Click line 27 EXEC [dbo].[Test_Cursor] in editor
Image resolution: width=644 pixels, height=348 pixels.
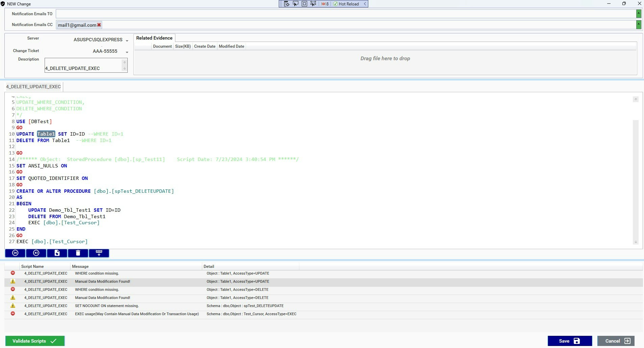pyautogui.click(x=52, y=241)
